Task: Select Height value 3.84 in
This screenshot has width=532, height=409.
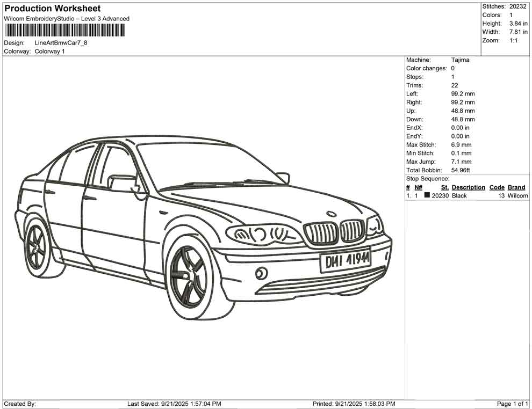Action: (x=518, y=24)
